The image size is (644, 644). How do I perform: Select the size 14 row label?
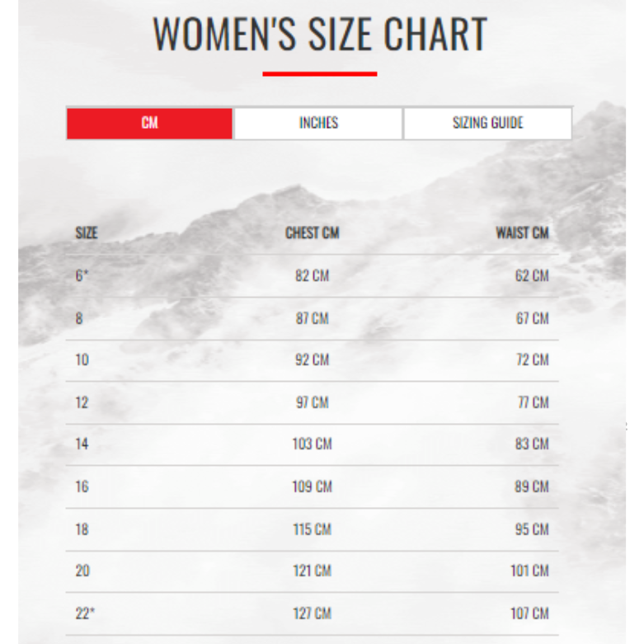82,444
